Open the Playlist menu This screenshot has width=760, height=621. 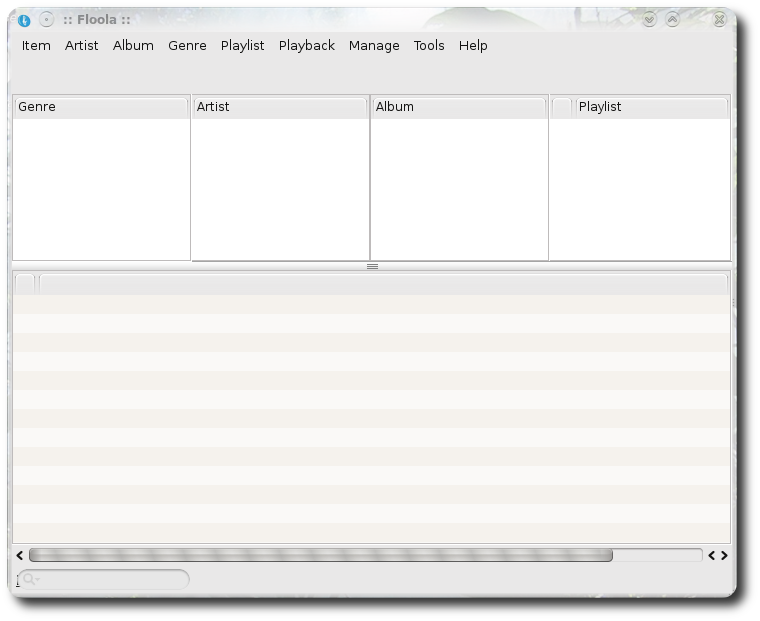click(x=242, y=46)
